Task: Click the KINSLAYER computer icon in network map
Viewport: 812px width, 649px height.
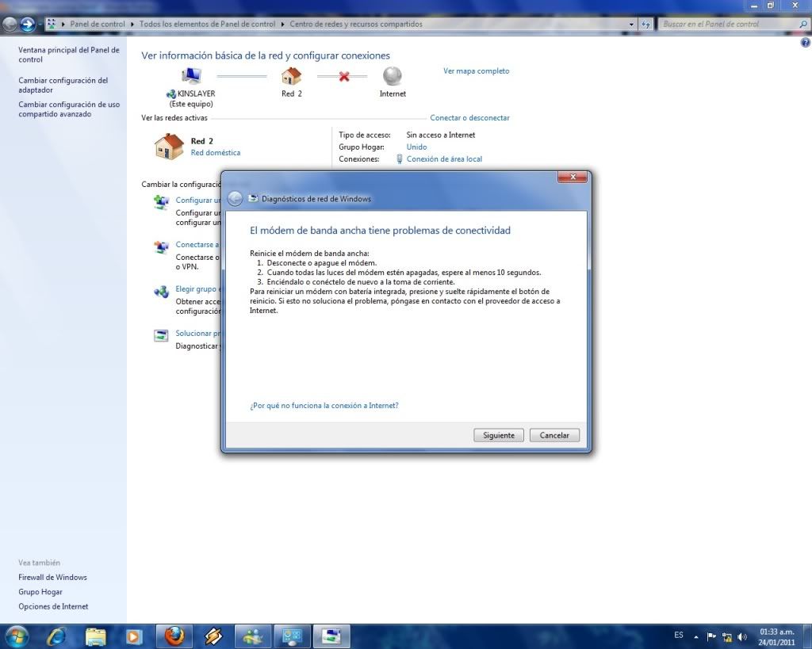Action: click(x=191, y=76)
